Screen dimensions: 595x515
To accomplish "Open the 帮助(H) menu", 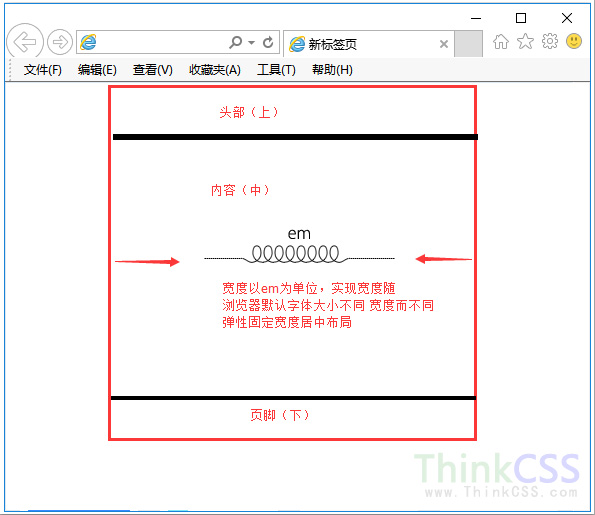I will pos(332,70).
